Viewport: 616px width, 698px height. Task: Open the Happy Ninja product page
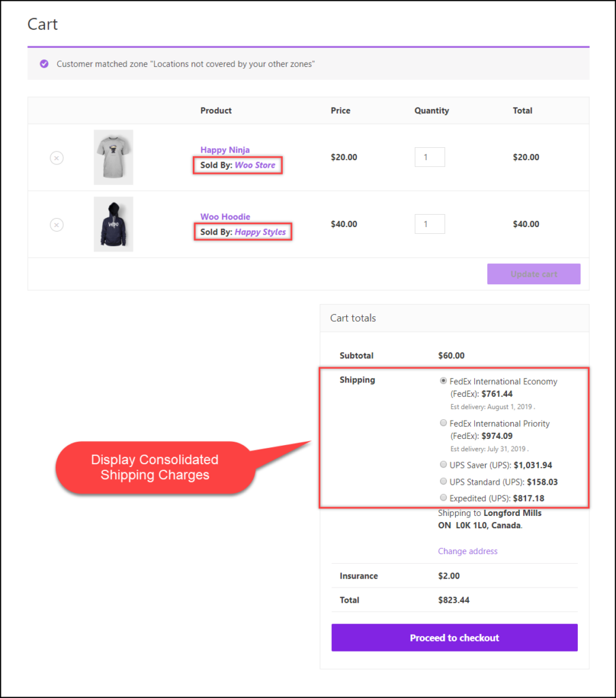click(225, 149)
